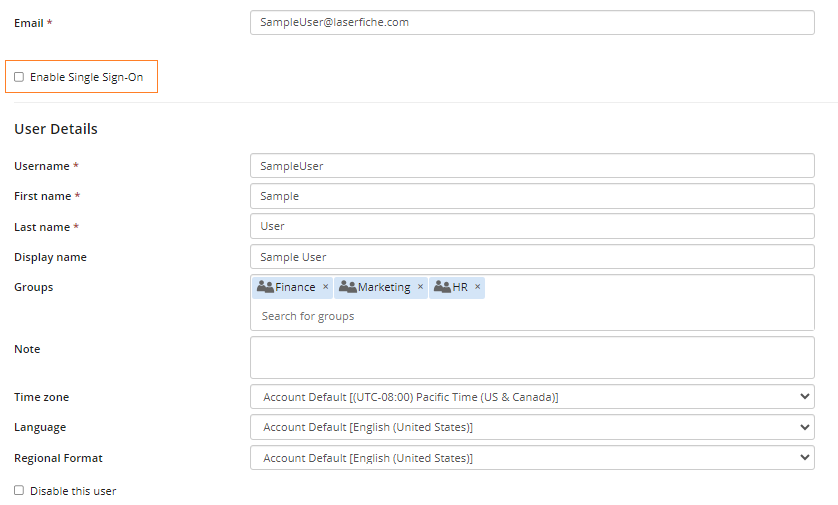The image size is (838, 505).
Task: Click the Finance group people icon
Action: 265,287
